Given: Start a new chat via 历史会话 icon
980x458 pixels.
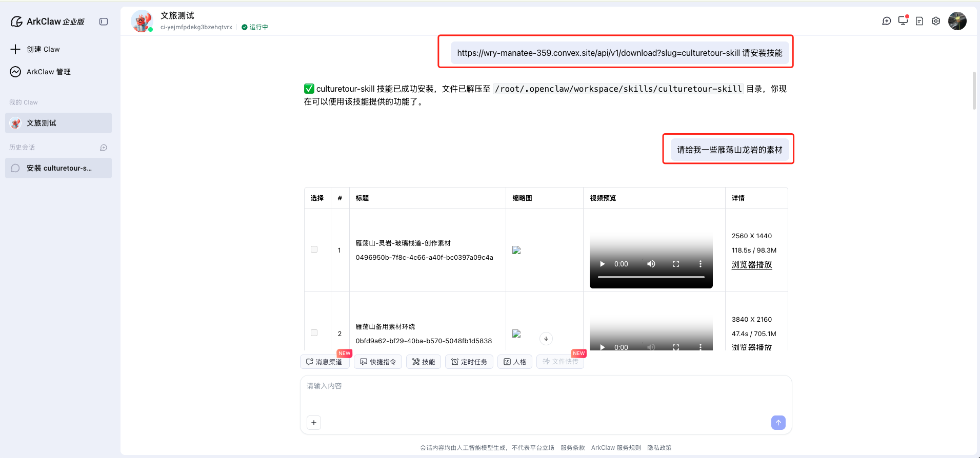Looking at the screenshot, I should pyautogui.click(x=104, y=148).
